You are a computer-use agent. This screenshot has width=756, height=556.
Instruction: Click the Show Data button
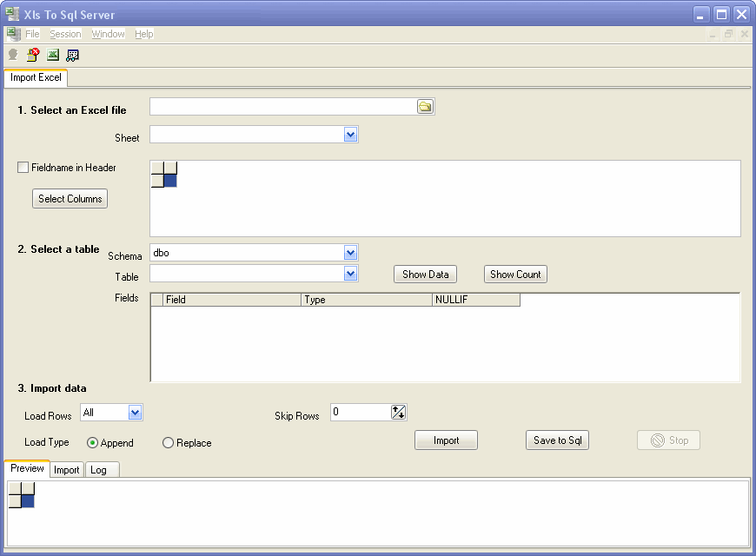(425, 275)
